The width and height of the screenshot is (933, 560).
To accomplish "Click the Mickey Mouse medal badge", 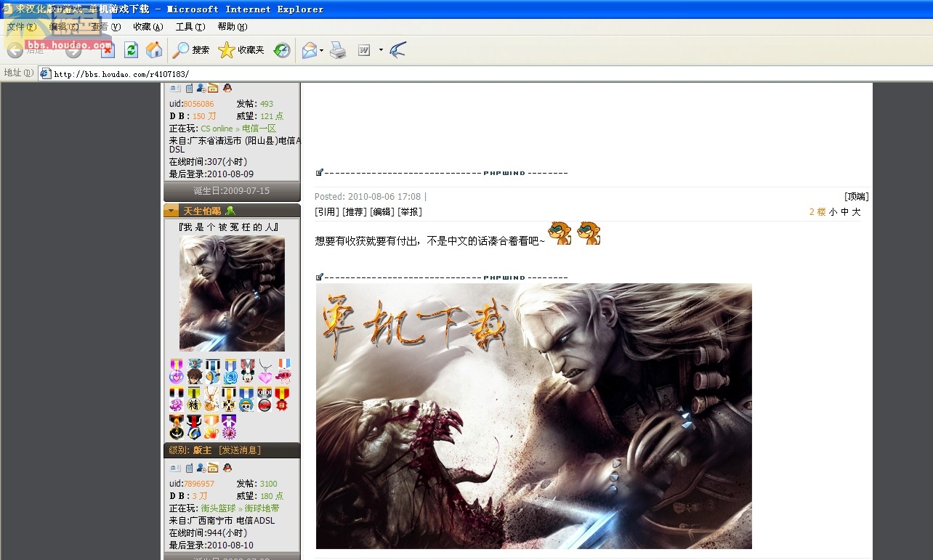I will (248, 370).
